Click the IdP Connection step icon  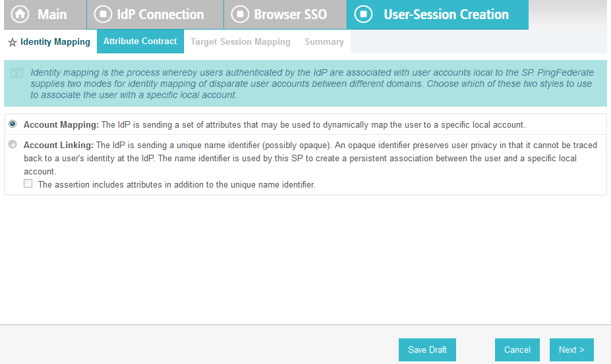(x=103, y=14)
